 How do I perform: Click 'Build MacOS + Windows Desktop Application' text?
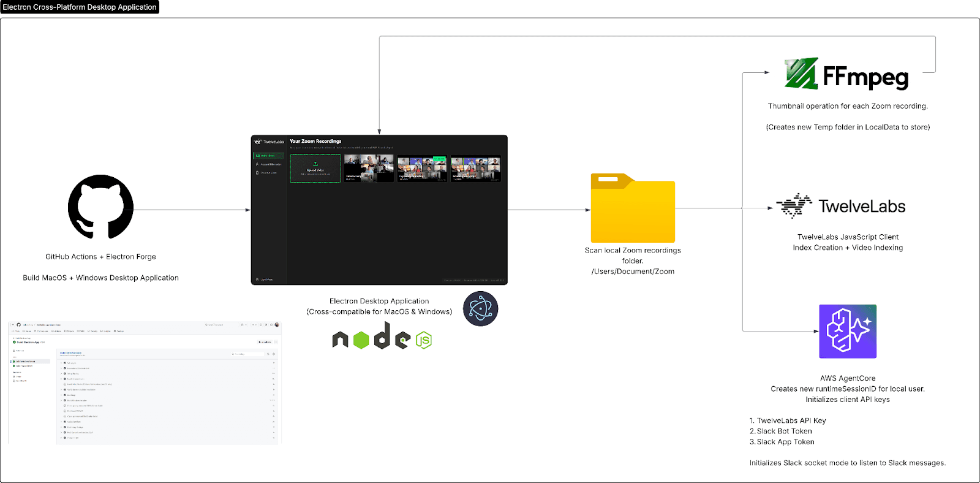[100, 278]
